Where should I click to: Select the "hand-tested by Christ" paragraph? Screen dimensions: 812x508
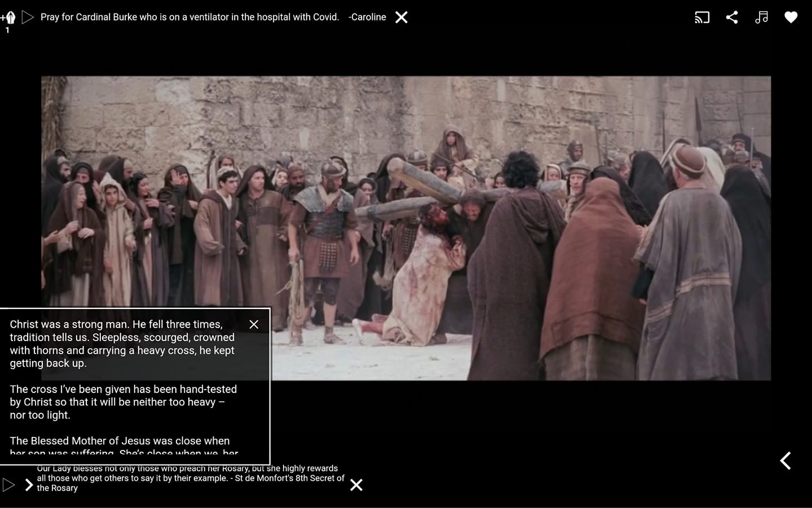click(x=123, y=402)
